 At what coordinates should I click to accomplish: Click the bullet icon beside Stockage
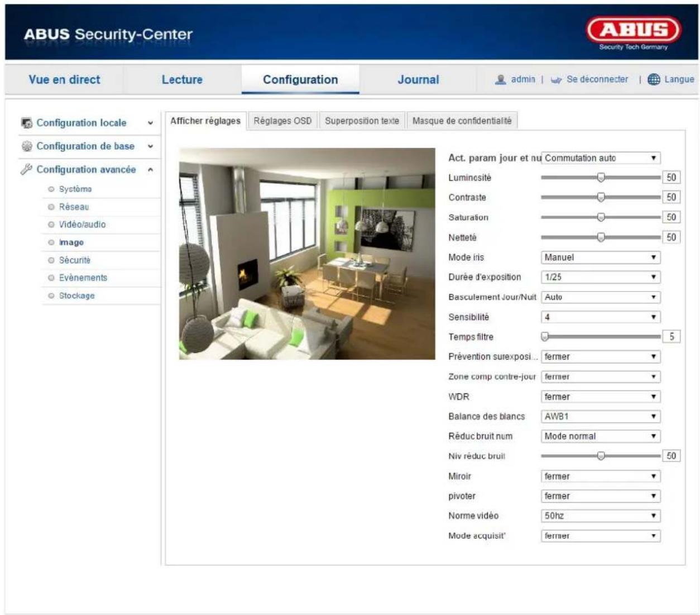[51, 295]
